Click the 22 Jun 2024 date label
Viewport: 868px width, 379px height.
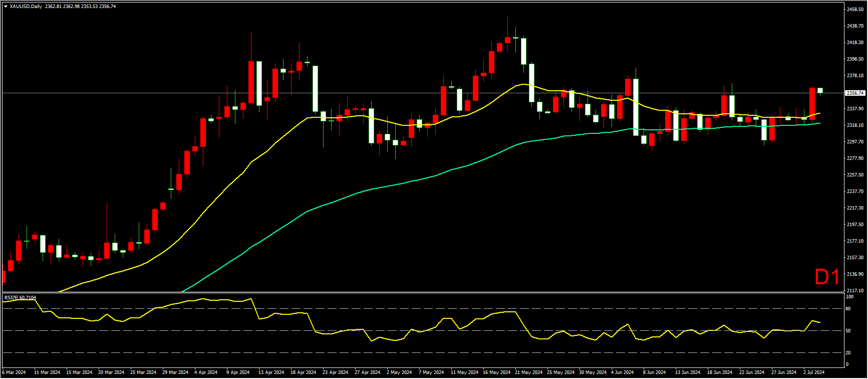752,372
